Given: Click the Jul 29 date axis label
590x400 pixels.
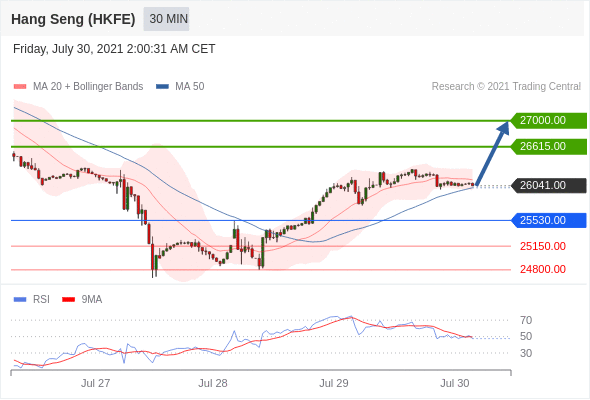Looking at the screenshot, I should coord(334,383).
